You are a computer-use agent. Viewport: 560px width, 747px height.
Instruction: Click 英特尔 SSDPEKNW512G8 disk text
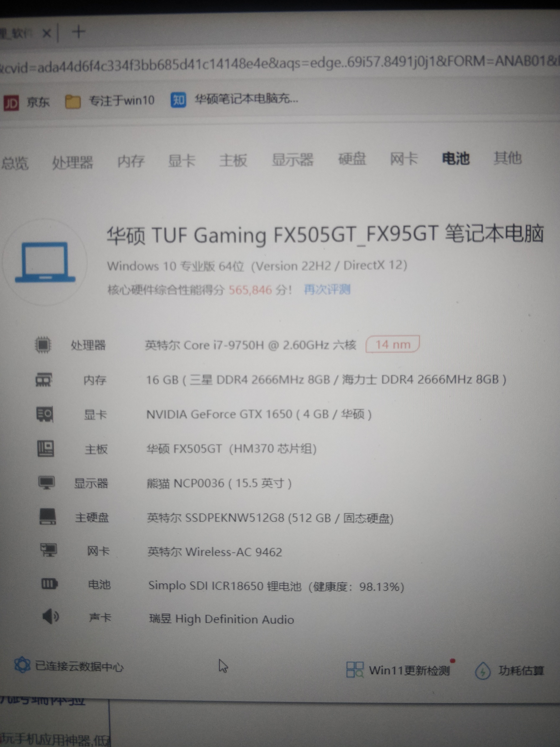coord(270,518)
